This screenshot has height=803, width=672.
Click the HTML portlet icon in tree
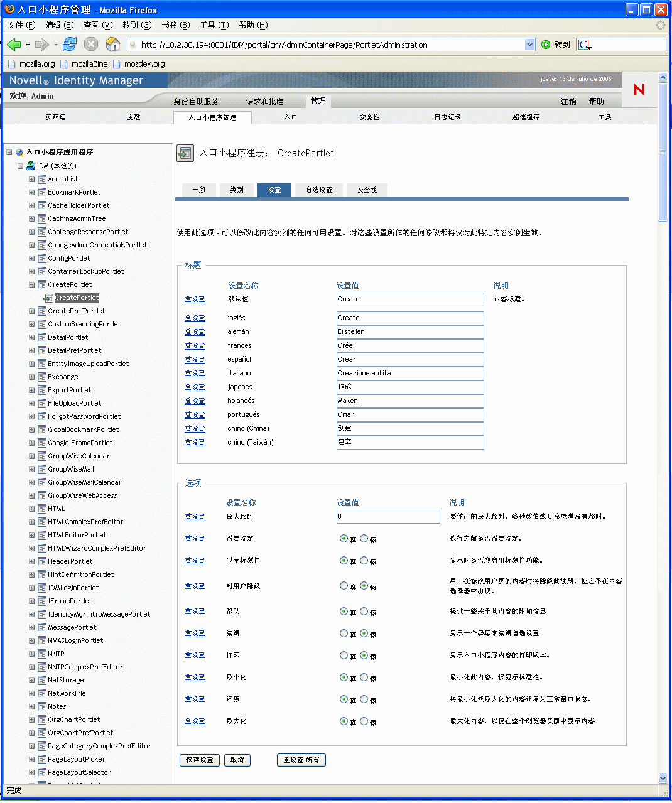[42, 509]
